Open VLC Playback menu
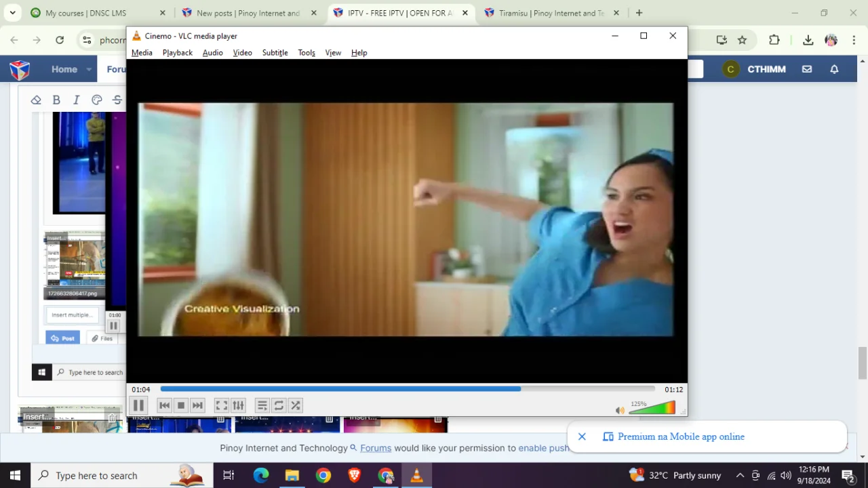 [x=178, y=53]
